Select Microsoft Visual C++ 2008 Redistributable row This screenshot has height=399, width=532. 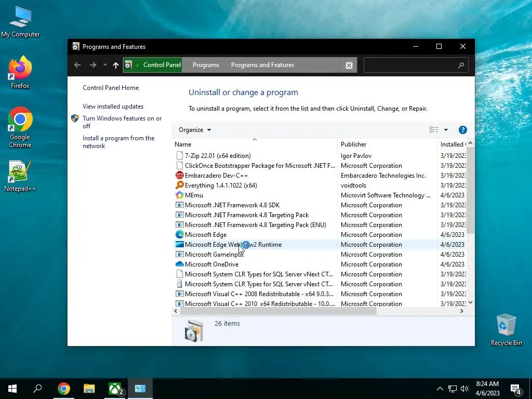[319, 294]
